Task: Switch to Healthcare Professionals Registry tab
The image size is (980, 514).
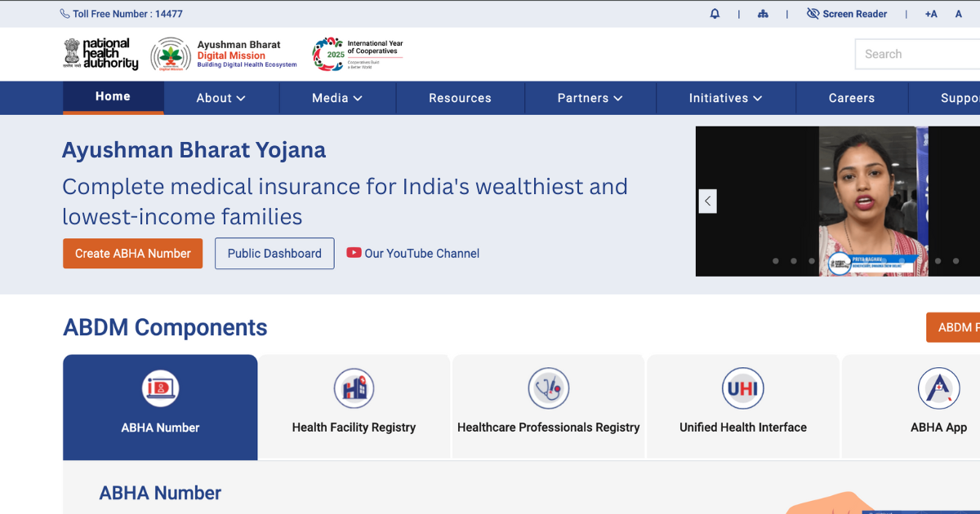Action: point(548,407)
